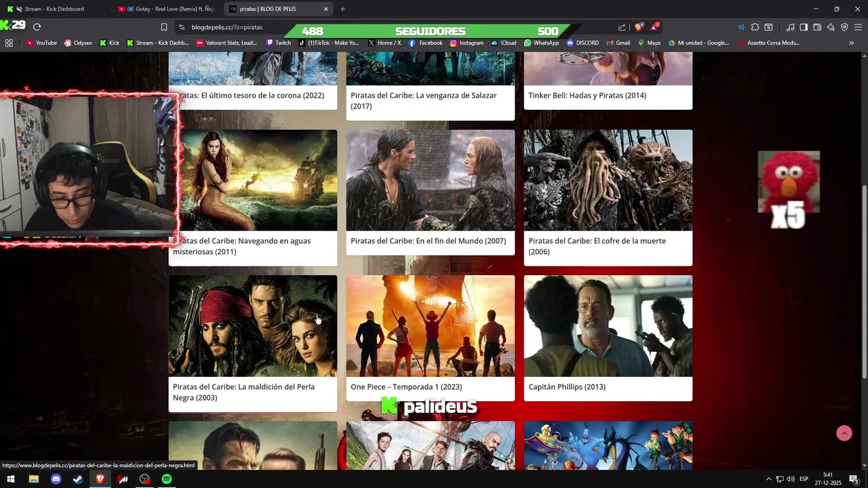The width and height of the screenshot is (868, 488).
Task: Click the tab search window icon in toolbar
Action: [768, 27]
